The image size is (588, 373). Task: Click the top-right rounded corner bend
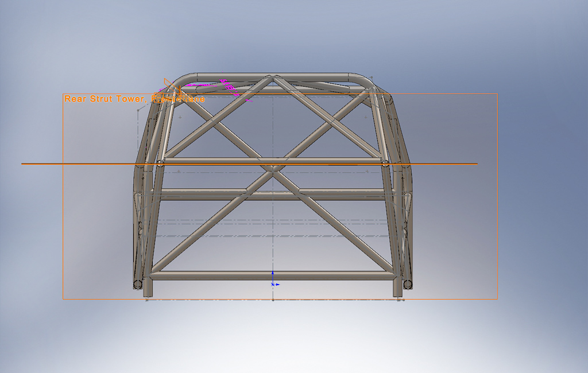(x=365, y=79)
